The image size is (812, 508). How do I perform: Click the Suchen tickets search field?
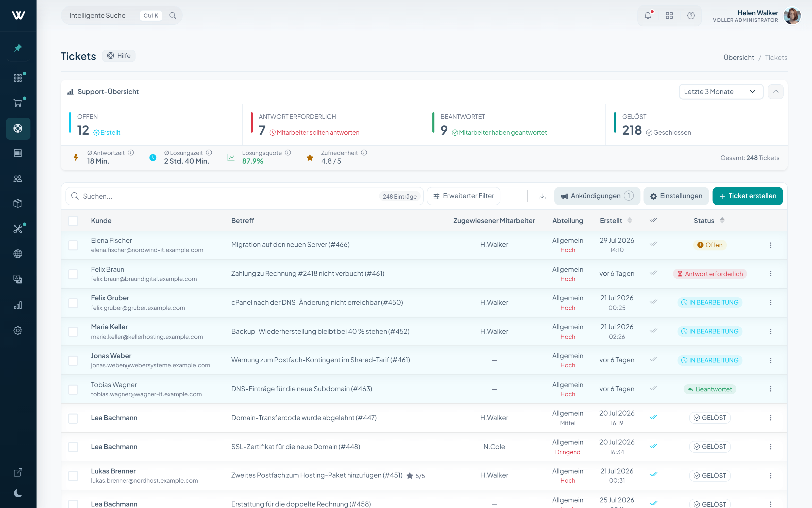click(x=244, y=196)
